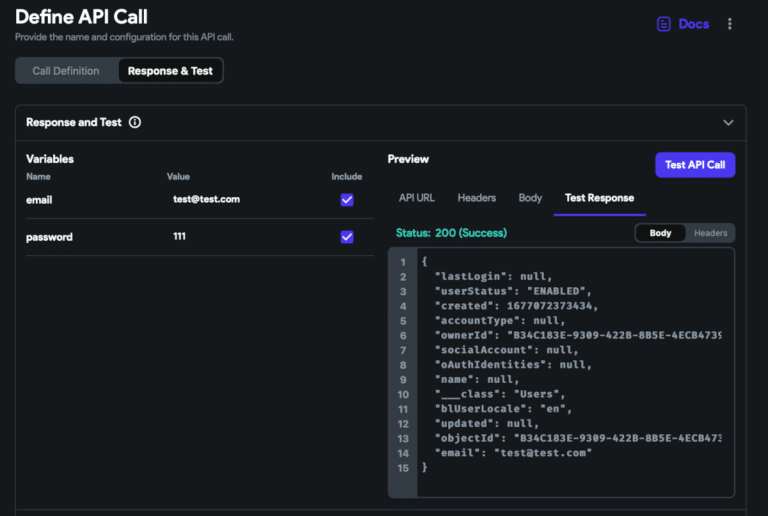
Task: Uncheck the Include checkbox for email
Action: click(x=347, y=200)
